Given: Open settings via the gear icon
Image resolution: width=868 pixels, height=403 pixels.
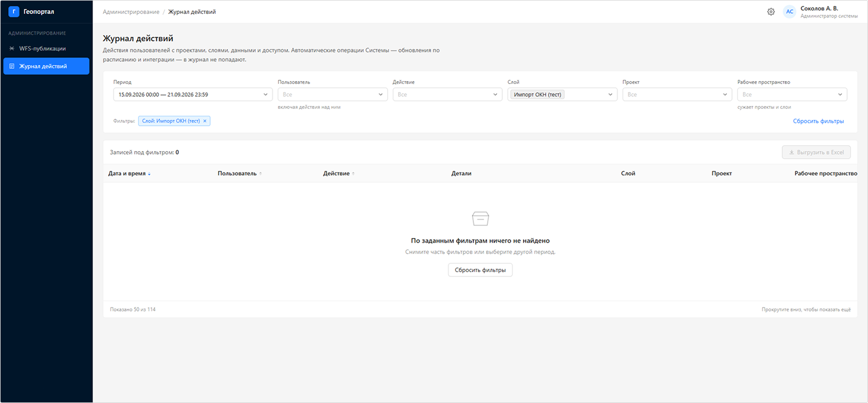Looking at the screenshot, I should pos(771,12).
